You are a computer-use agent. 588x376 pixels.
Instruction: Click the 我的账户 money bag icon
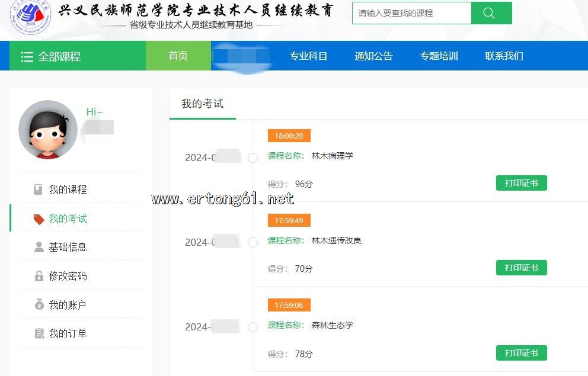(39, 305)
